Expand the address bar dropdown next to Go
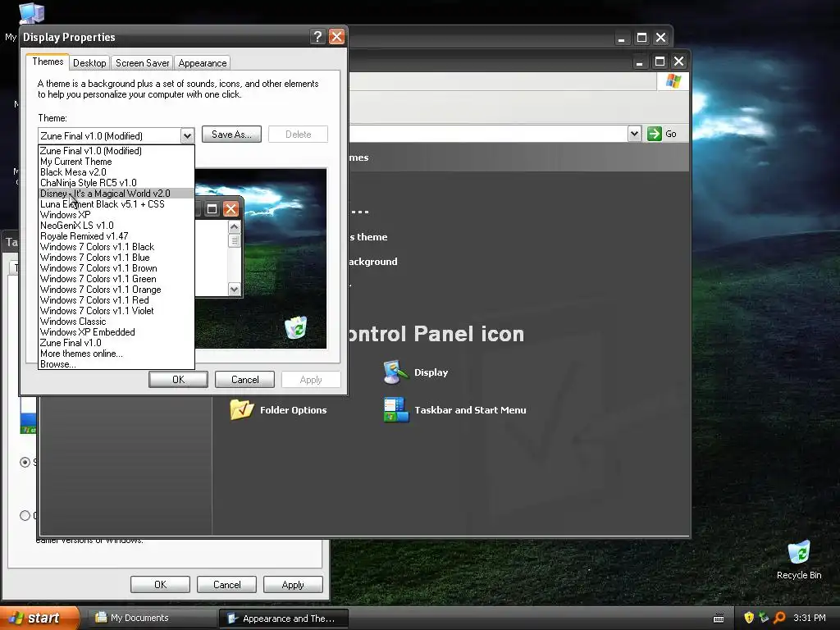 [634, 134]
